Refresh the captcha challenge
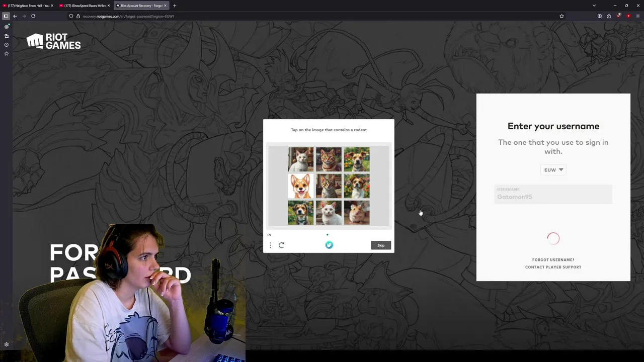The width and height of the screenshot is (644, 362). click(x=281, y=245)
